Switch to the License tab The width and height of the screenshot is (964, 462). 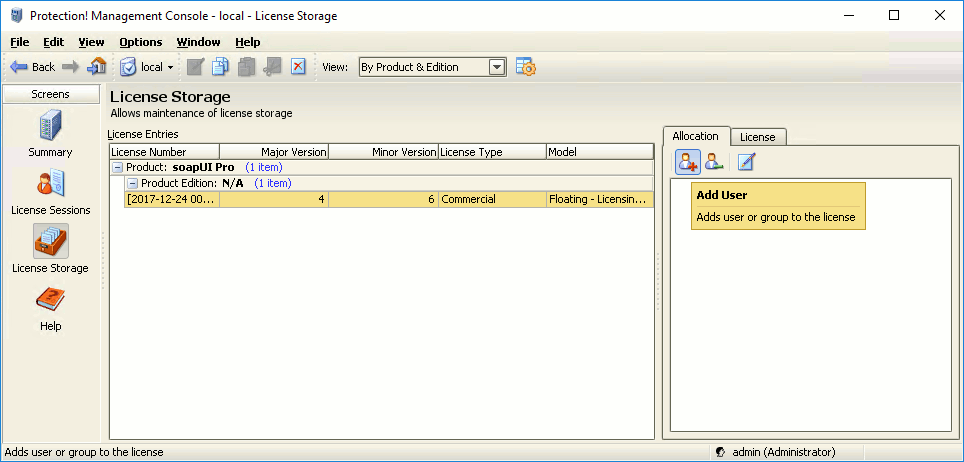757,137
